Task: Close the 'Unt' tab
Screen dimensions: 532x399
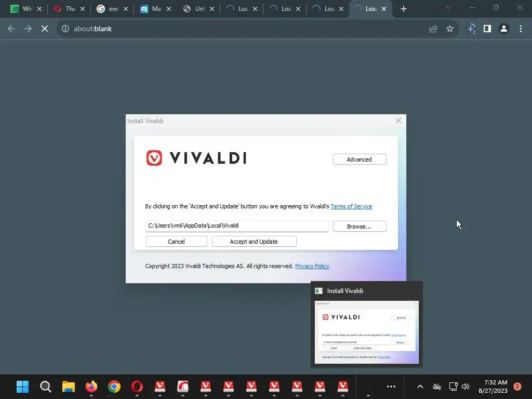Action: pos(212,9)
